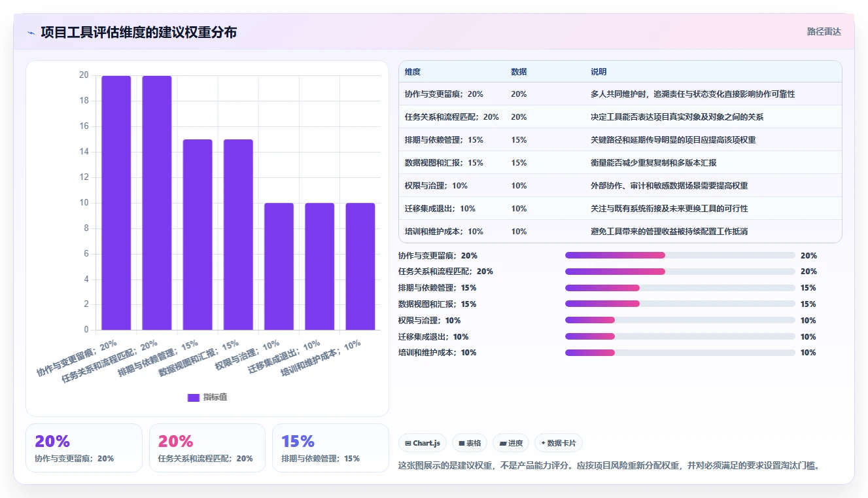Click the 路径雷达 label in the header
The width and height of the screenshot is (868, 498).
[824, 31]
